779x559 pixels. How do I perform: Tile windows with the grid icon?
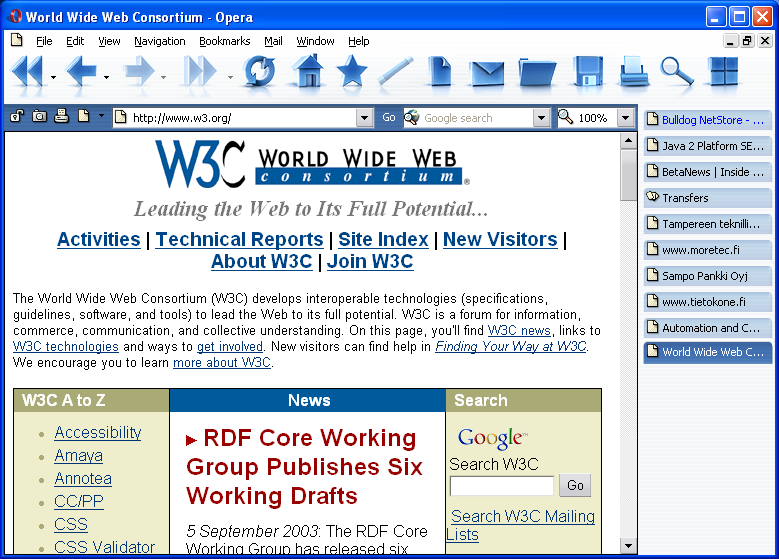pos(724,71)
